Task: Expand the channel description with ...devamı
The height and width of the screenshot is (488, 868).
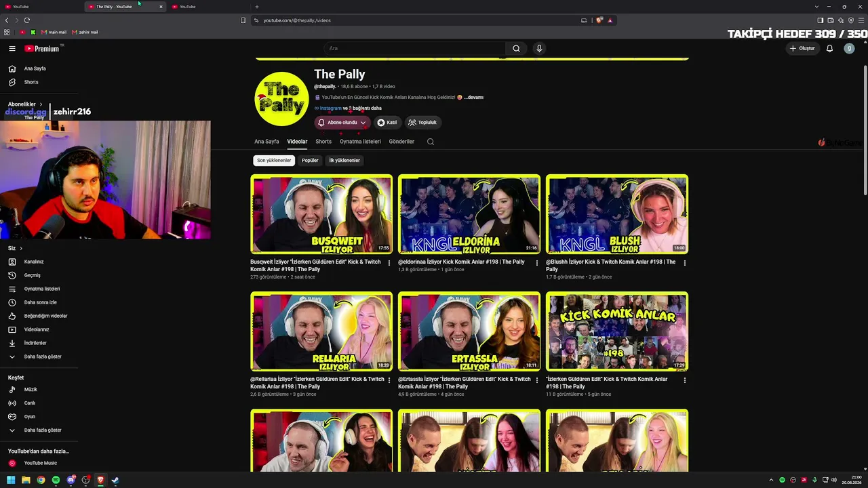Action: tap(473, 98)
